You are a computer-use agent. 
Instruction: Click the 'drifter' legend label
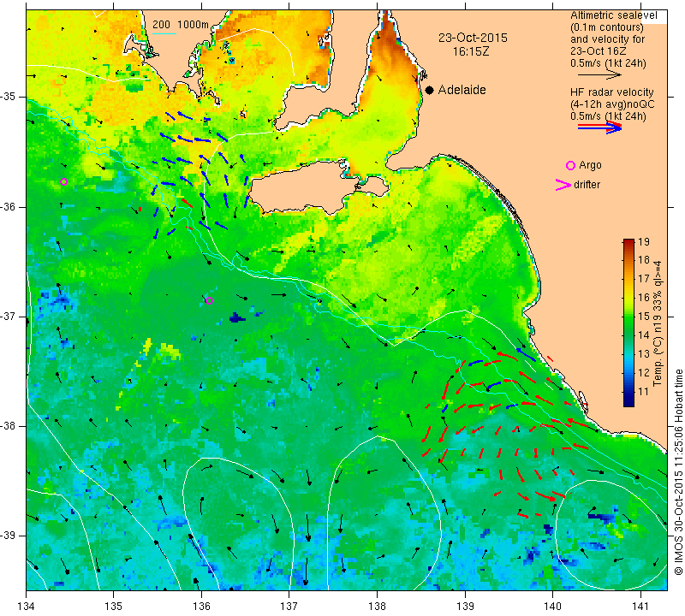(587, 185)
